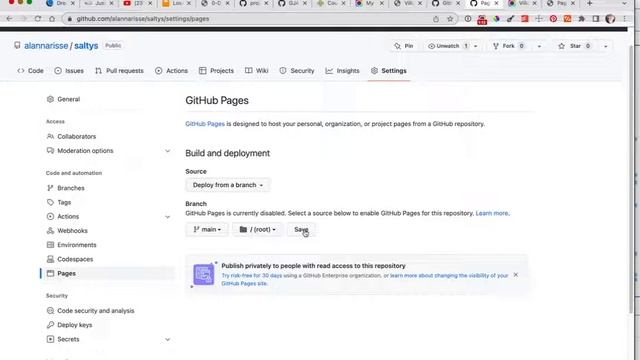
Task: Click the GitHub Pages link in description
Action: [x=205, y=124]
